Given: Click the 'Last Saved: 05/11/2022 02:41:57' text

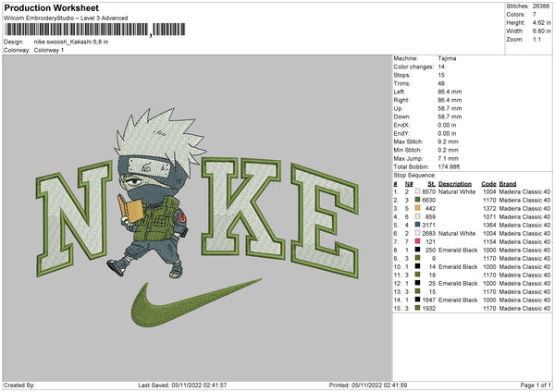Looking at the screenshot, I should (x=182, y=385).
